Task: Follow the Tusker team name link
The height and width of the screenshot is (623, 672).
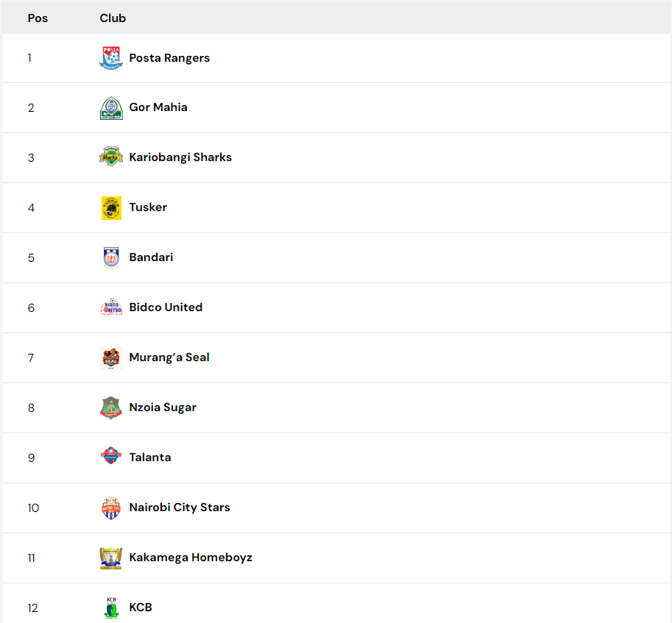Action: 148,207
